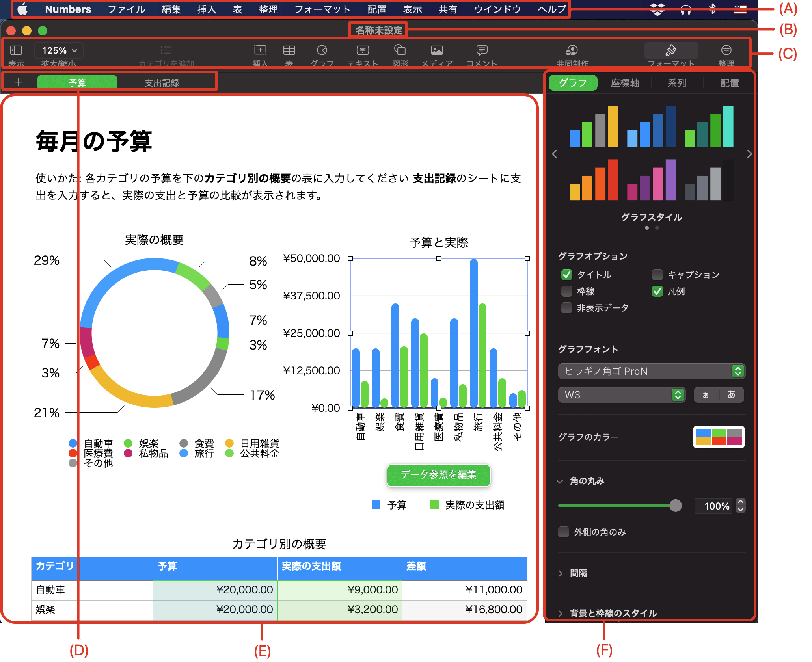Show next chart styles with right arrow
This screenshot has height=662, width=812.
click(x=749, y=154)
